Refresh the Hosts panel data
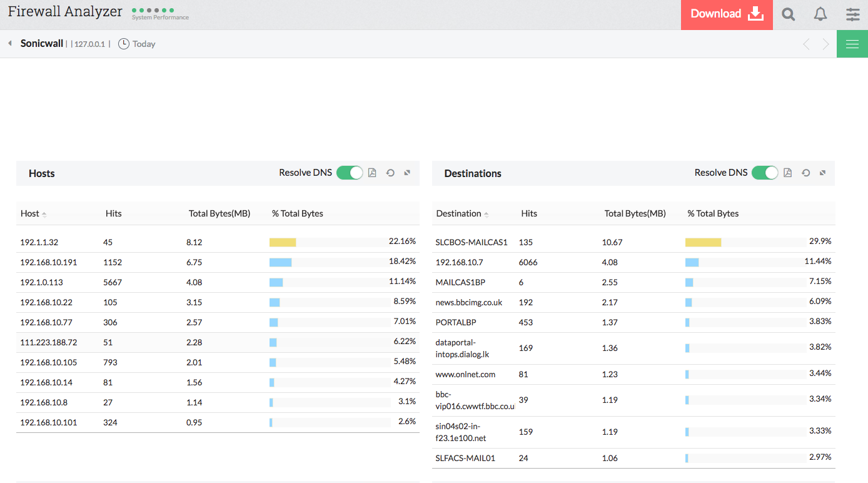This screenshot has width=868, height=483. (390, 172)
